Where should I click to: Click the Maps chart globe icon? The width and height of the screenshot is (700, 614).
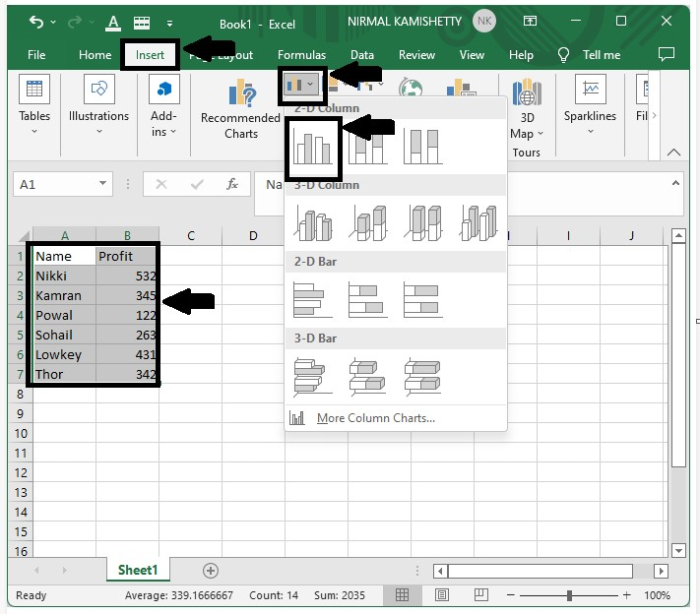point(410,87)
